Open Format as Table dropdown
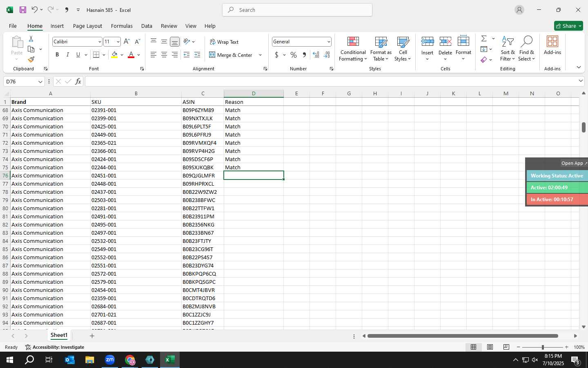 pos(381,49)
